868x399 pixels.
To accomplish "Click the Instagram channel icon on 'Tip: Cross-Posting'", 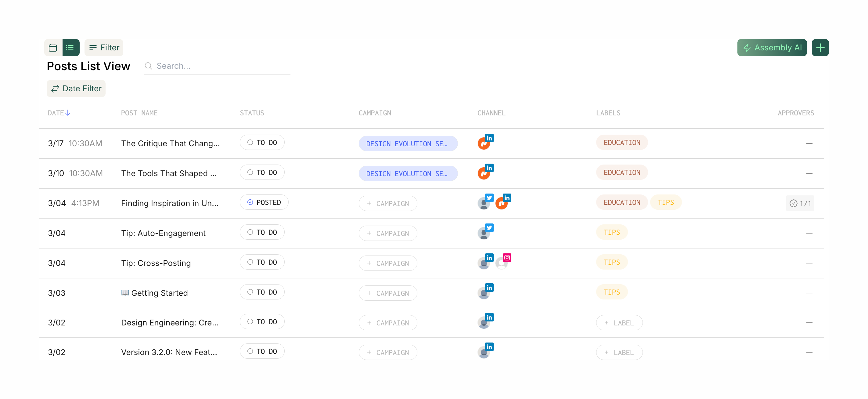I will (507, 257).
